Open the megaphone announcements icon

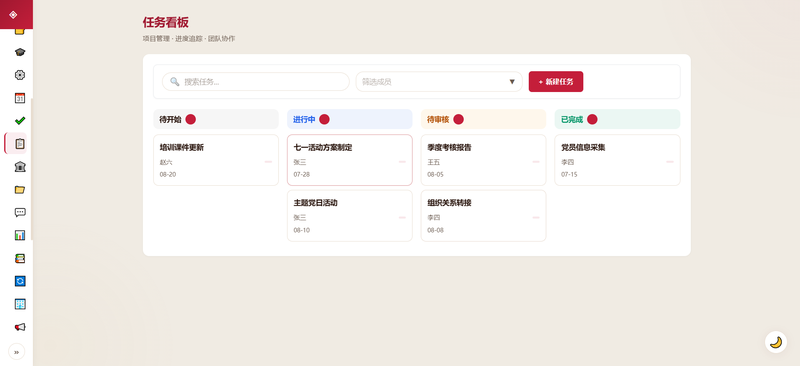click(x=20, y=327)
